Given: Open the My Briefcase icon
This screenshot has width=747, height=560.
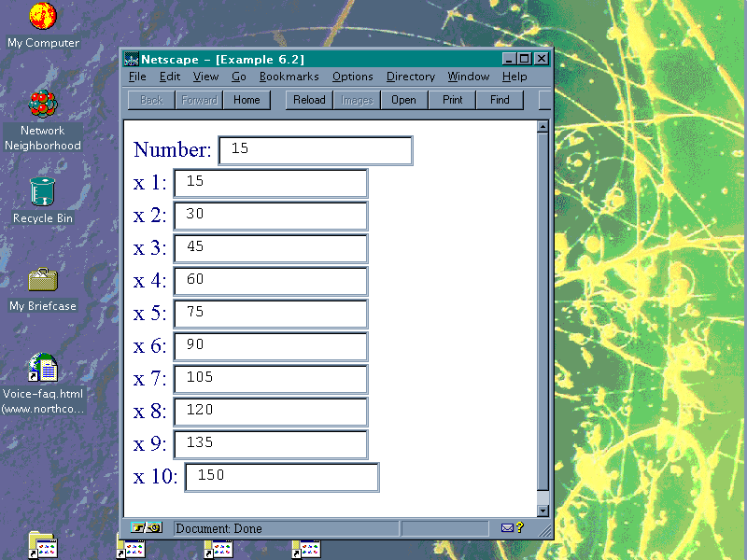Looking at the screenshot, I should tap(43, 279).
